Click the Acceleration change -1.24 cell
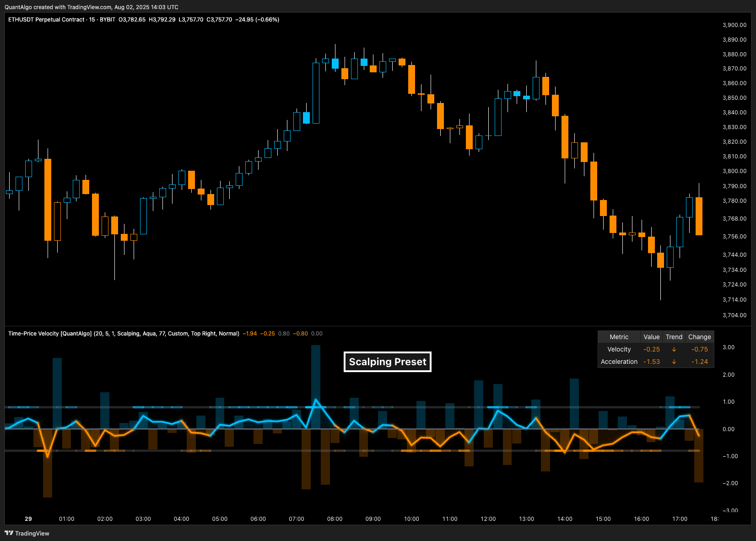This screenshot has height=541, width=756. click(700, 362)
